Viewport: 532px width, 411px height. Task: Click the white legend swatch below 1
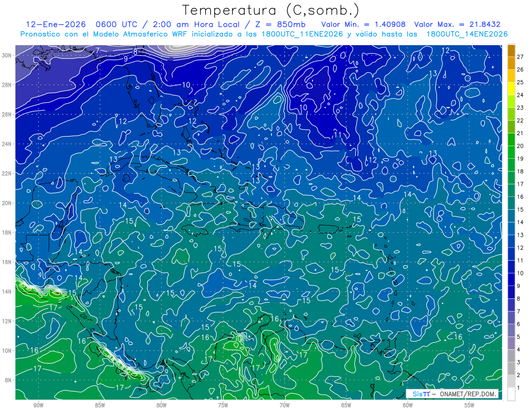(511, 394)
